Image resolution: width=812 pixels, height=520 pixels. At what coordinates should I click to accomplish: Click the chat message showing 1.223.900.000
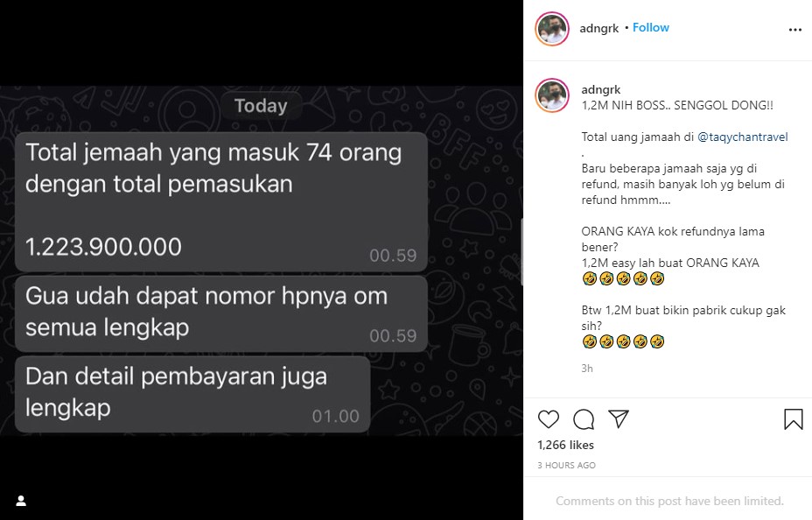pyautogui.click(x=221, y=202)
